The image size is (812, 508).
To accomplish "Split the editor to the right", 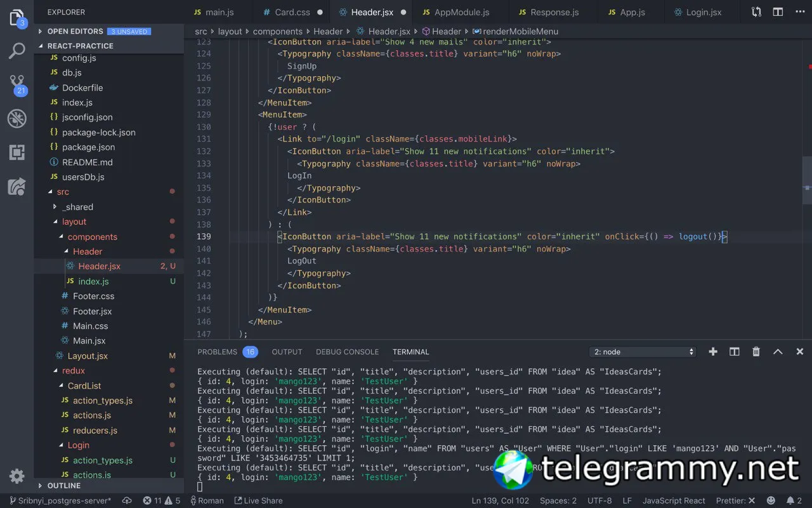I will coord(778,12).
